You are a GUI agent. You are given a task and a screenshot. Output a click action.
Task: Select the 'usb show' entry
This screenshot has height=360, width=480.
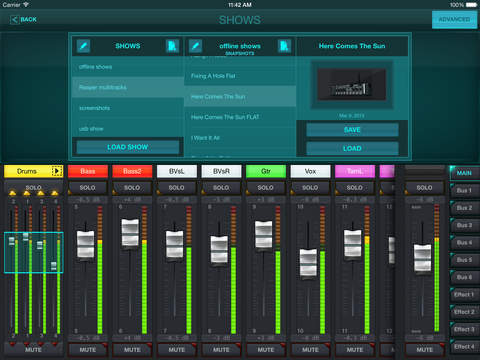(128, 129)
